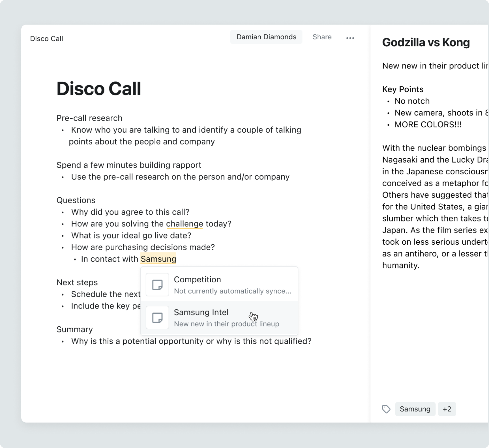Click the note icon beside Competition
This screenshot has height=448, width=489.
157,285
